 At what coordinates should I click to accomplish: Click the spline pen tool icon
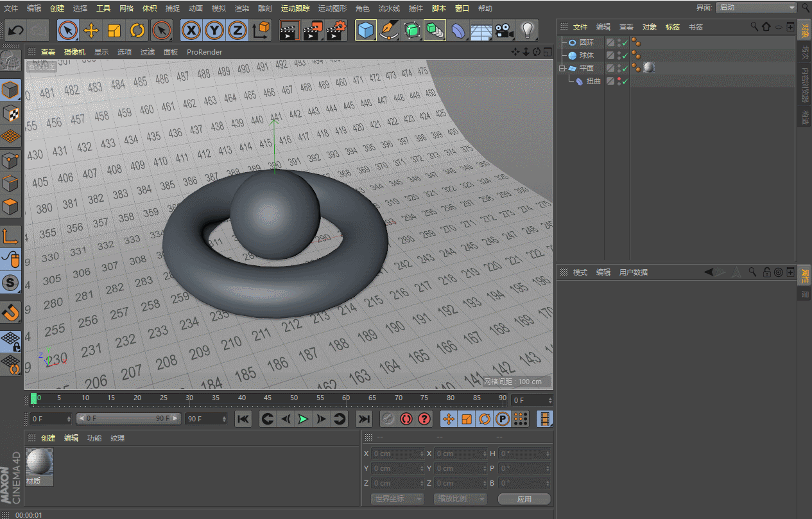click(388, 30)
